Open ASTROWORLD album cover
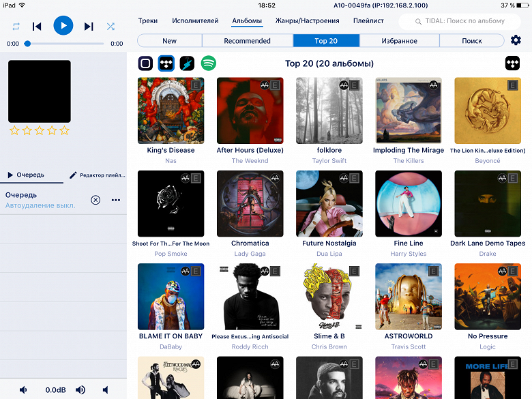The width and height of the screenshot is (532, 399). coord(409,297)
